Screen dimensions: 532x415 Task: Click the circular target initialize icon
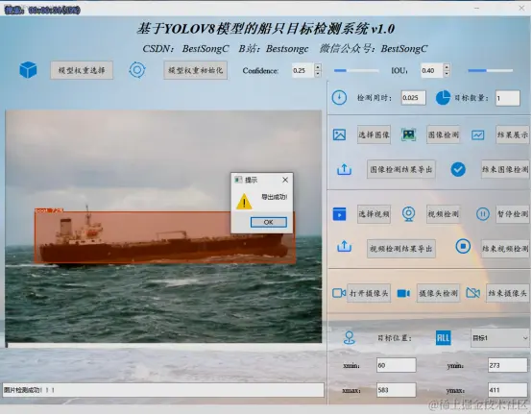(137, 70)
